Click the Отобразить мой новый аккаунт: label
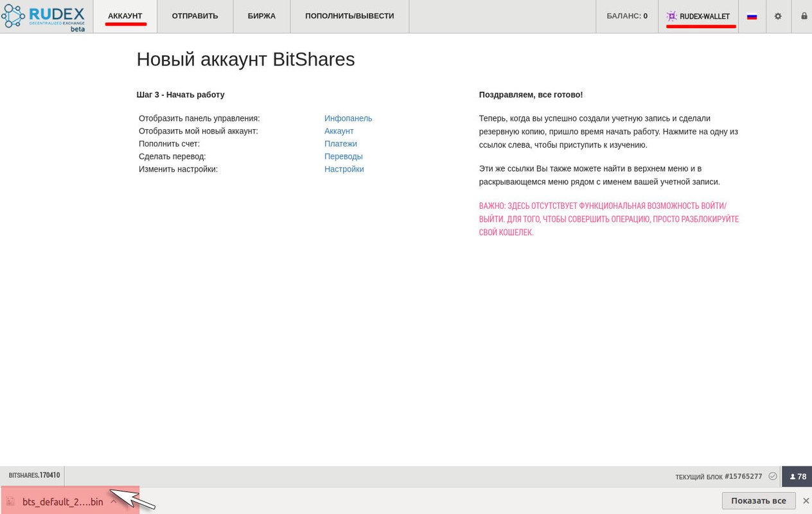The height and width of the screenshot is (514, 812). (199, 131)
